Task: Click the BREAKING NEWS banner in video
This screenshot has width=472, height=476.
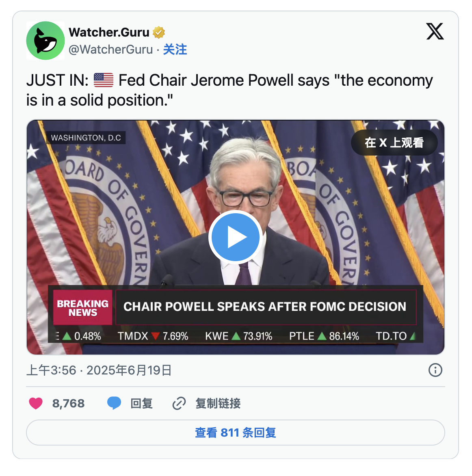Action: click(x=82, y=307)
